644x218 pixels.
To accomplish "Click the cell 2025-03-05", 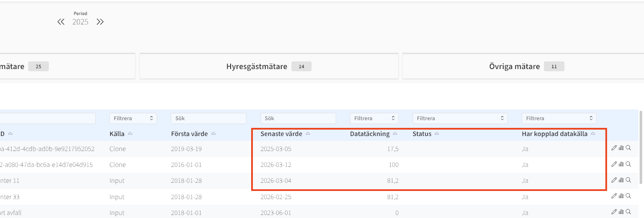I will pos(276,148).
